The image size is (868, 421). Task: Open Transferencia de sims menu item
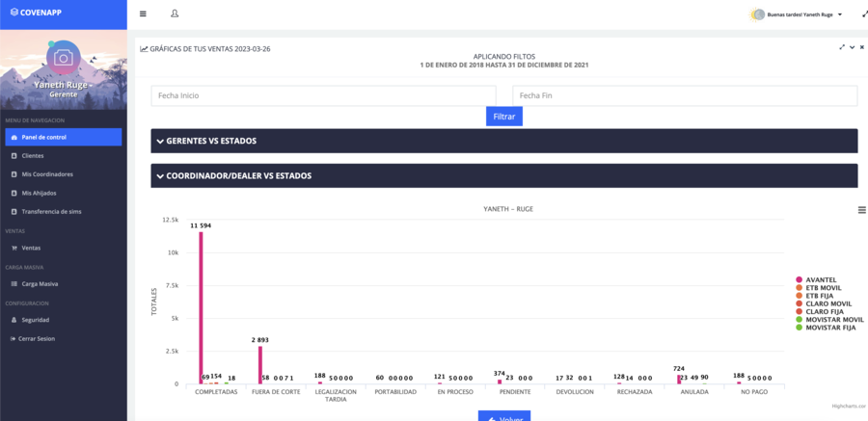coord(64,211)
